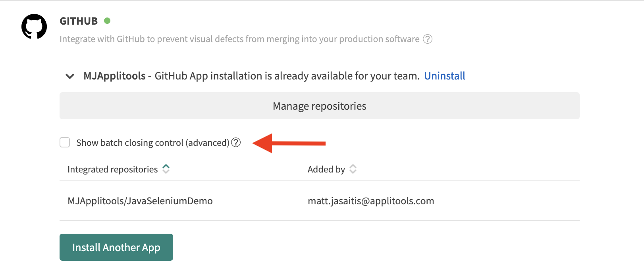Click sort arrows icon for Integrated repositories
Screen dimensions: 644x279
(166, 169)
